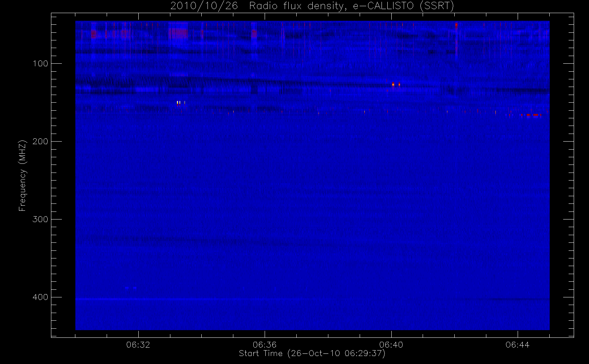Click the 100 frequency tick label
The image size is (589, 364).
pyautogui.click(x=40, y=64)
